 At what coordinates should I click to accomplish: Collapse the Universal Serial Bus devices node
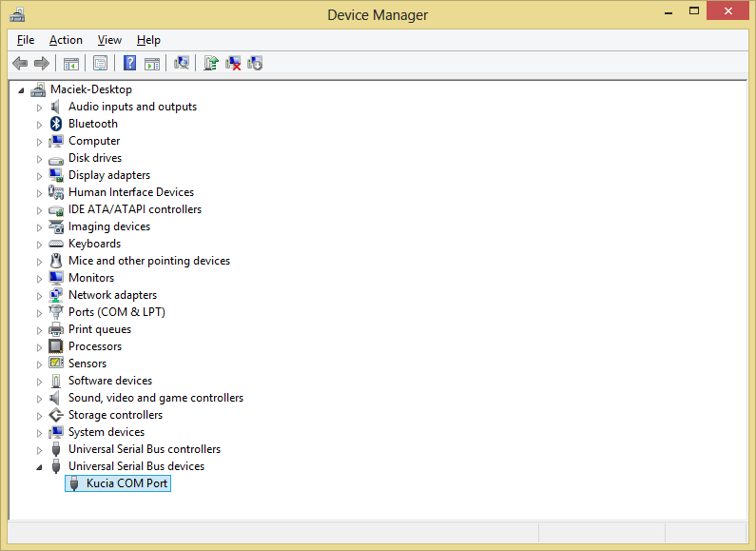click(40, 467)
